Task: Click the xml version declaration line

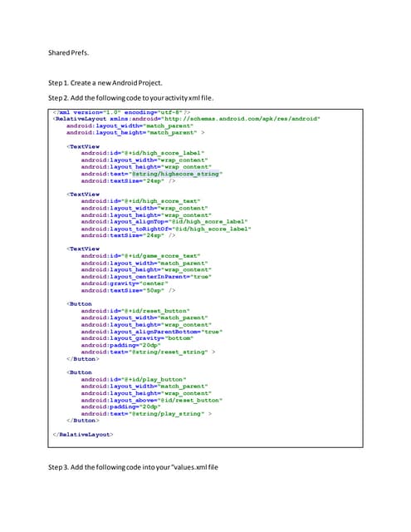Action: click(122, 112)
